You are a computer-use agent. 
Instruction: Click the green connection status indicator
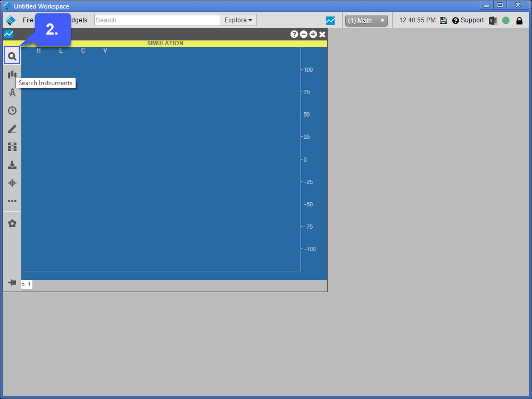point(505,20)
